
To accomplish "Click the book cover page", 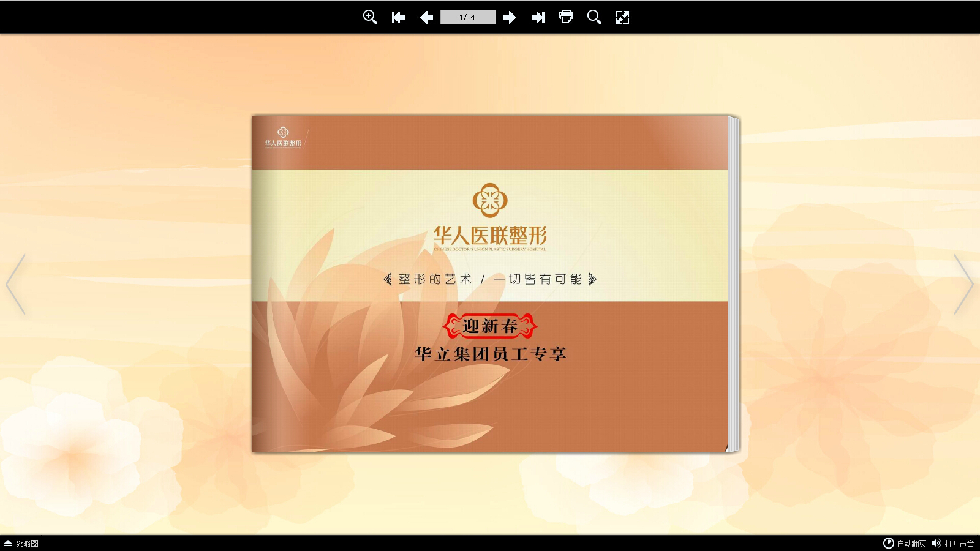I will [x=490, y=285].
